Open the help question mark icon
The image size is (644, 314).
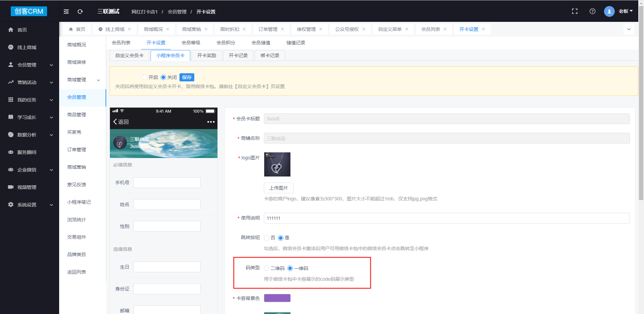tap(593, 11)
